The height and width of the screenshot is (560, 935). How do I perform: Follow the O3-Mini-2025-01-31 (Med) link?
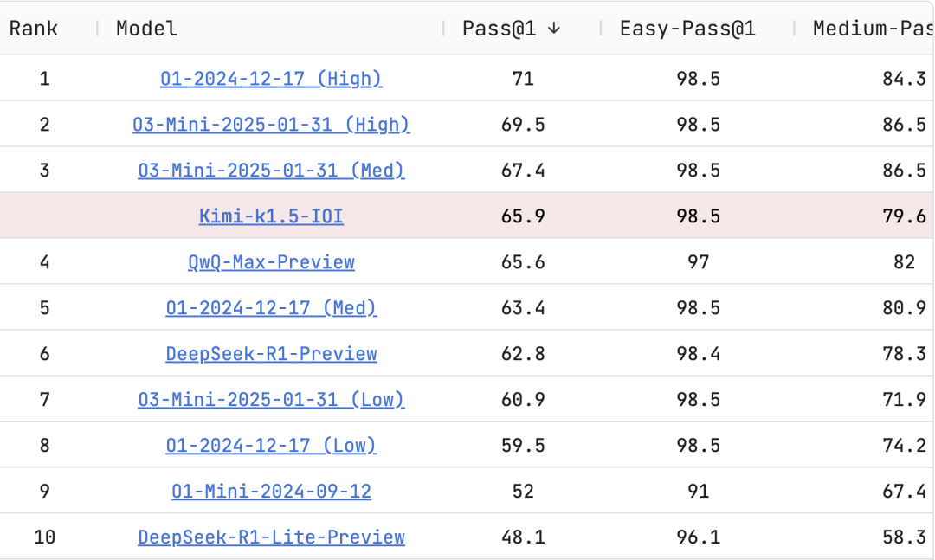pyautogui.click(x=271, y=171)
